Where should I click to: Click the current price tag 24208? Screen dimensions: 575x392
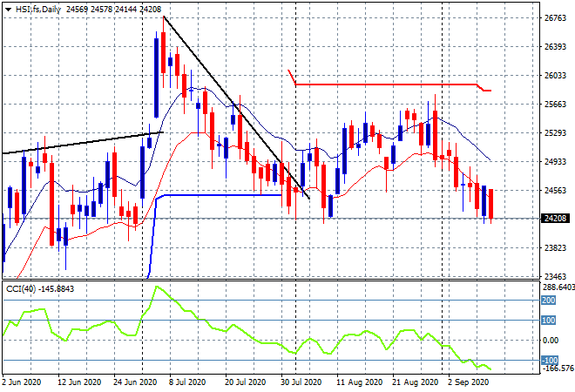click(x=555, y=219)
